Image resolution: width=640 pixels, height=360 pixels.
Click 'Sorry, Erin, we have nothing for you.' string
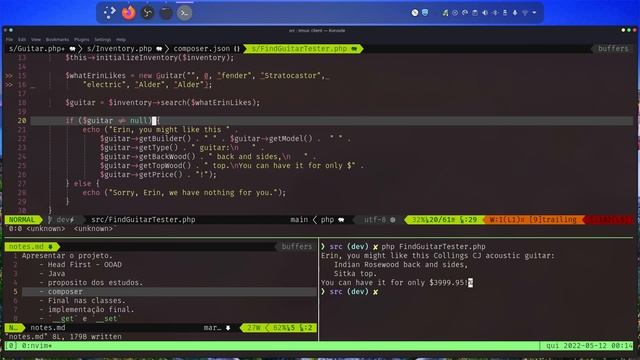(x=194, y=193)
